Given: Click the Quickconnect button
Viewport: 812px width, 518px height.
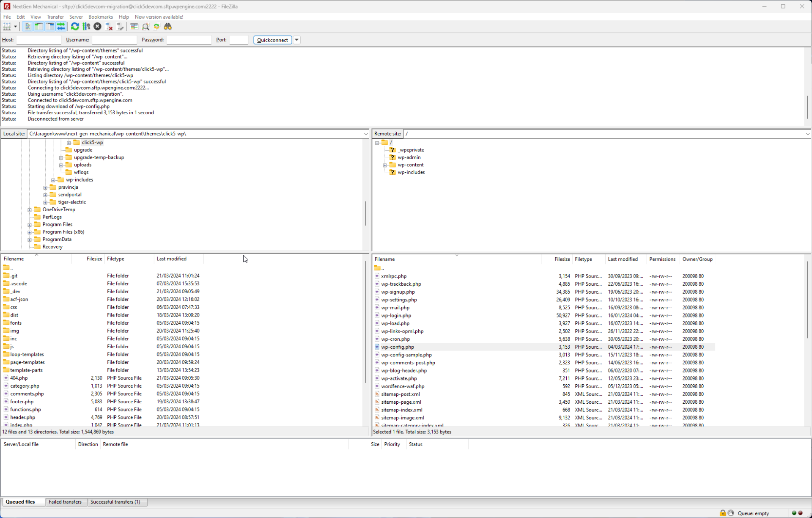Looking at the screenshot, I should point(272,40).
